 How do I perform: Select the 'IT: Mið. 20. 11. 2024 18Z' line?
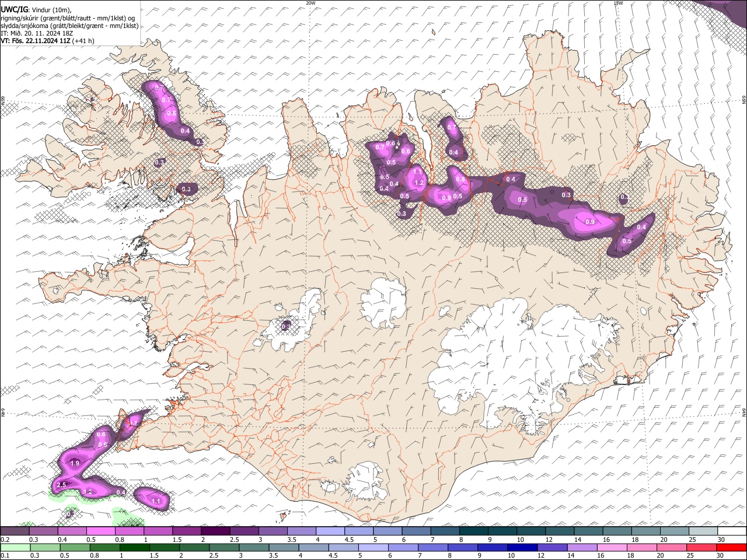[x=37, y=33]
